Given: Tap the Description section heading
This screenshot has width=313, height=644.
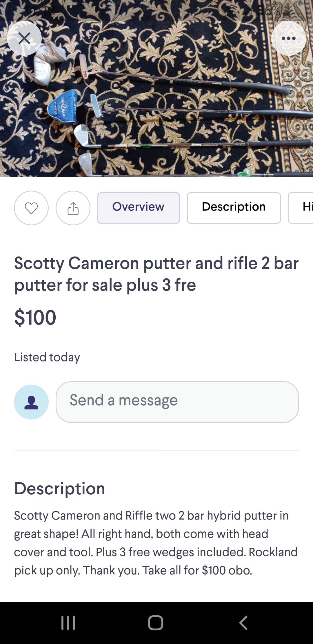Looking at the screenshot, I should coord(59,488).
